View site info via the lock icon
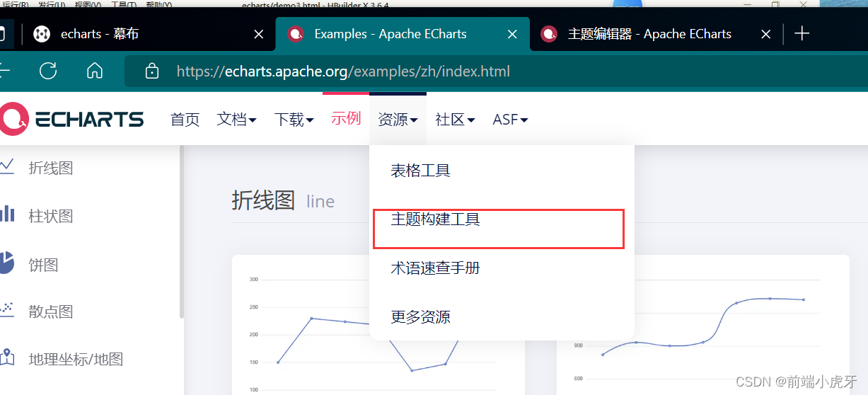Image resolution: width=868 pixels, height=395 pixels. 151,71
